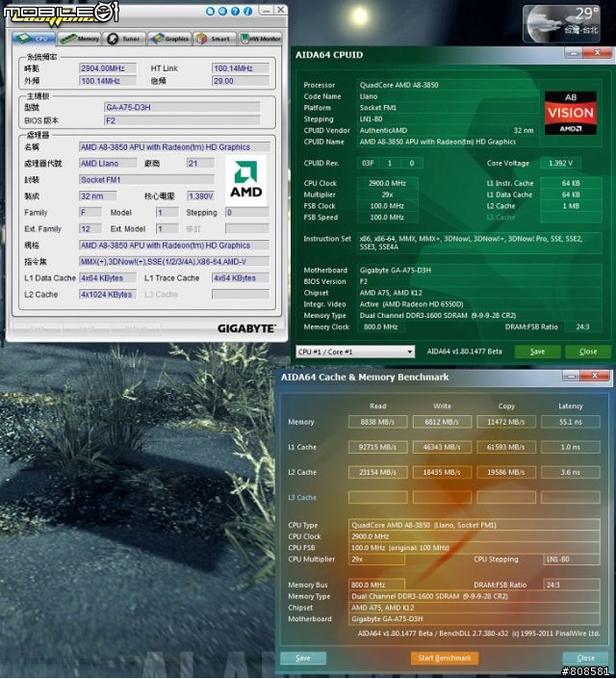This screenshot has width=616, height=679.
Task: Click the 29.00 multiplier field in EasyTune
Action: [241, 81]
